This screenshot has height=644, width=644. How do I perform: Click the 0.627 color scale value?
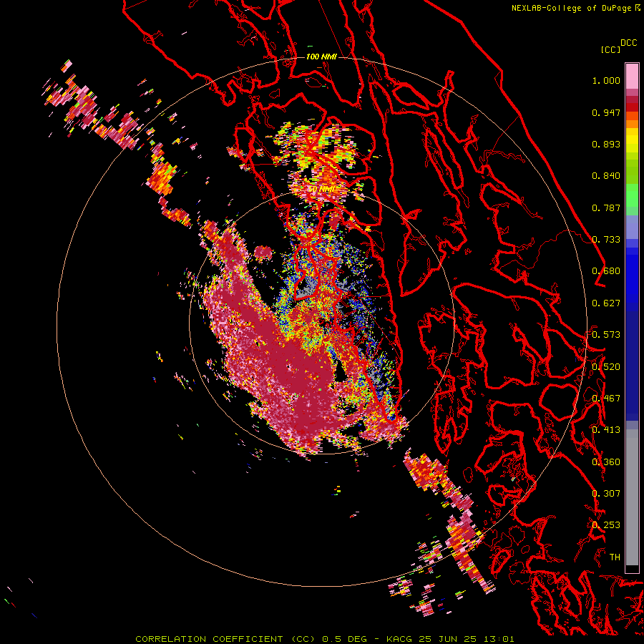606,303
